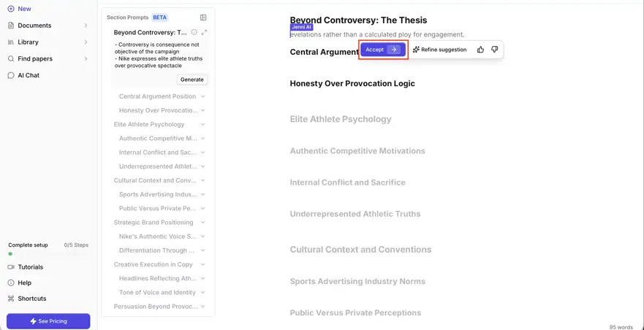Image resolution: width=644 pixels, height=330 pixels.
Task: Click Refine suggestion
Action: [x=439, y=50]
